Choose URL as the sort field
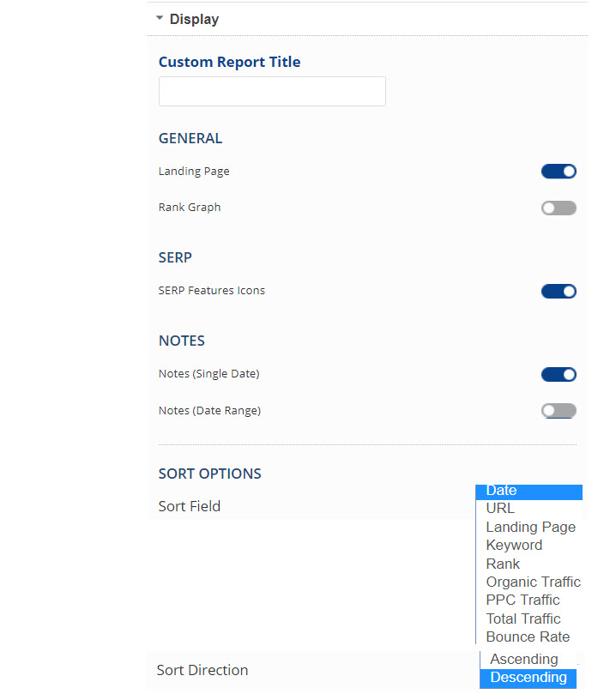Viewport: 610px width, 700px height. coord(500,508)
